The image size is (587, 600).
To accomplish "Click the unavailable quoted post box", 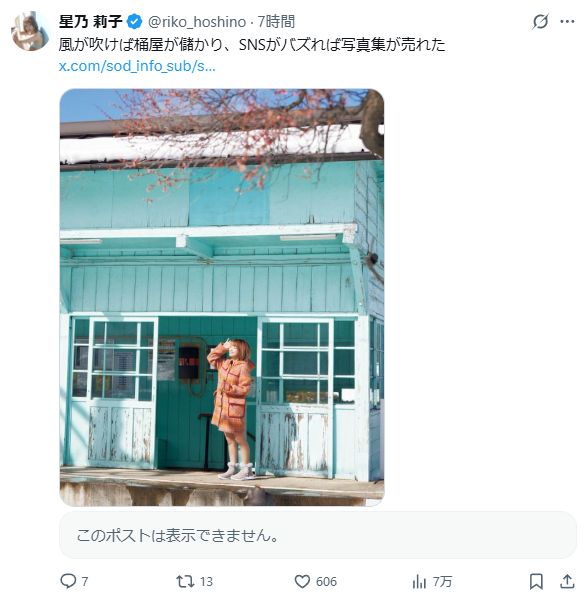I will [x=318, y=535].
